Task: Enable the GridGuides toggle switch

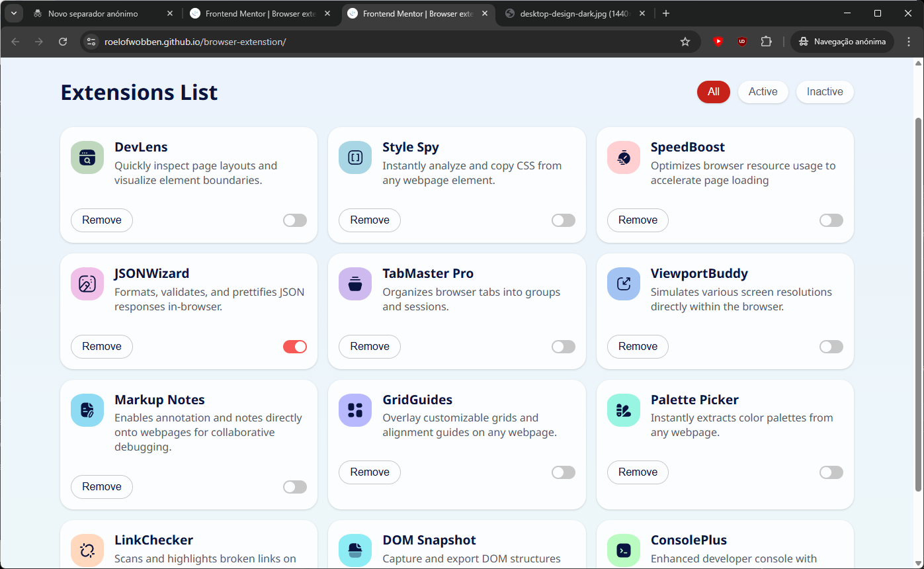Action: 564,472
